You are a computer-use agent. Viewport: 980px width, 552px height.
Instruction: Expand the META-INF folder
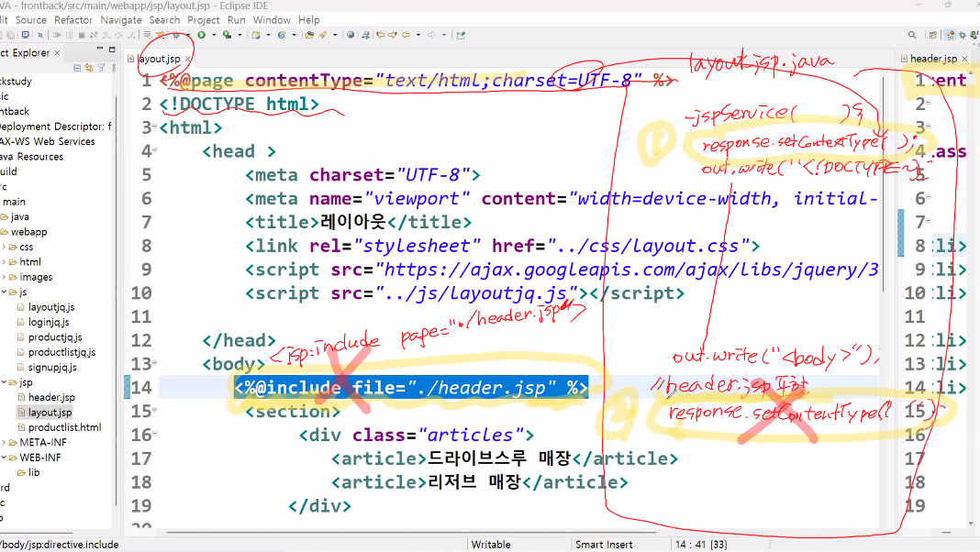[4, 442]
